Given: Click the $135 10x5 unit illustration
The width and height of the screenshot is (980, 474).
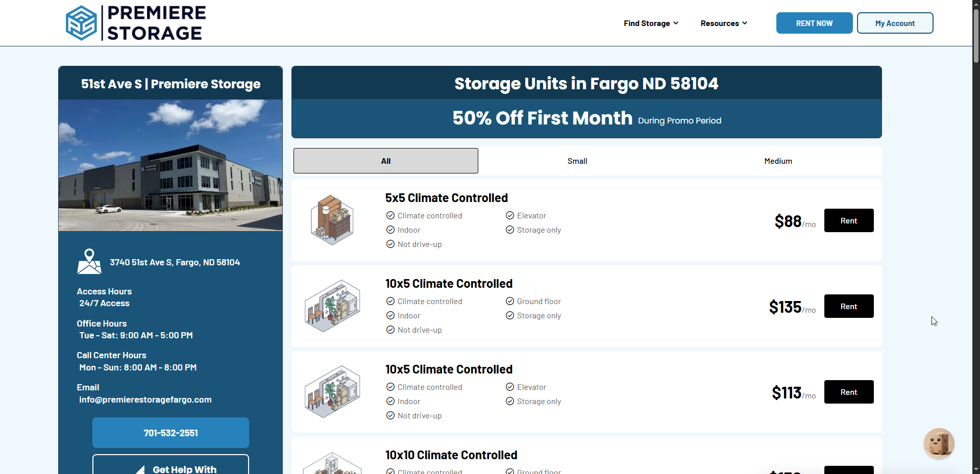Looking at the screenshot, I should point(332,306).
